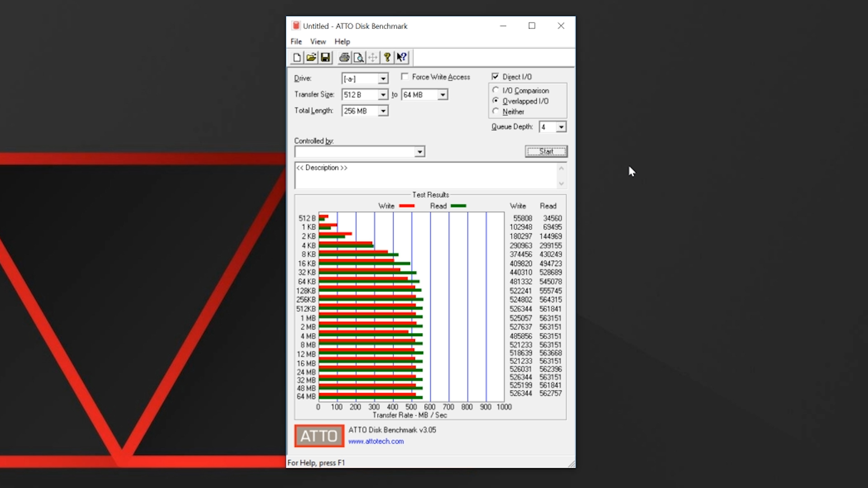Minimize the ATTO Disk Benchmark window
Screen dimensions: 868x488
pos(503,26)
